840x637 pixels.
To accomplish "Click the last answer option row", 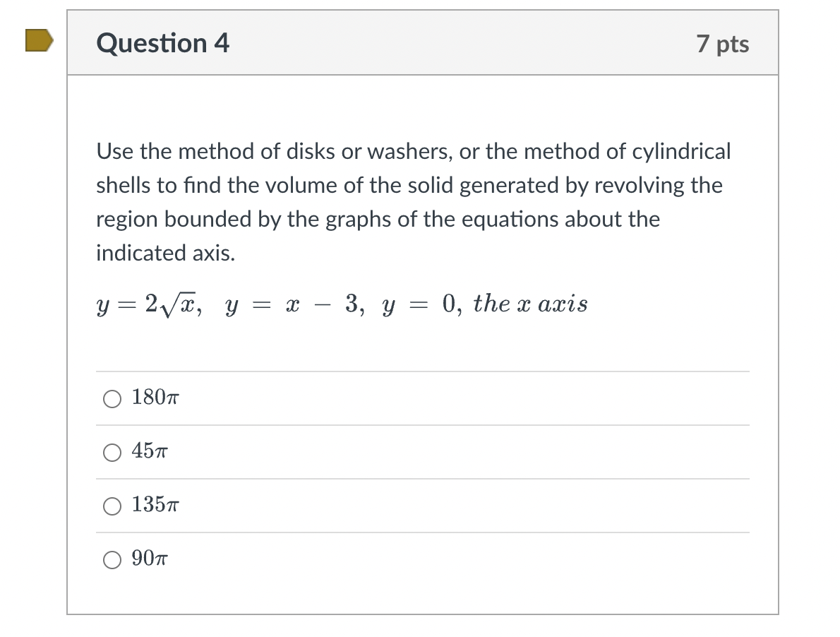I will click(x=422, y=559).
